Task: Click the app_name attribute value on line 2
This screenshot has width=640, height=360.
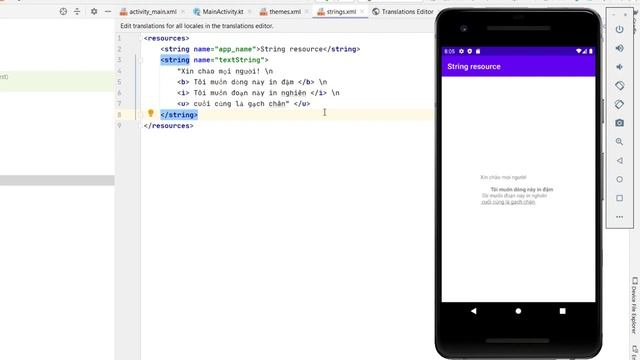Action: (237, 49)
